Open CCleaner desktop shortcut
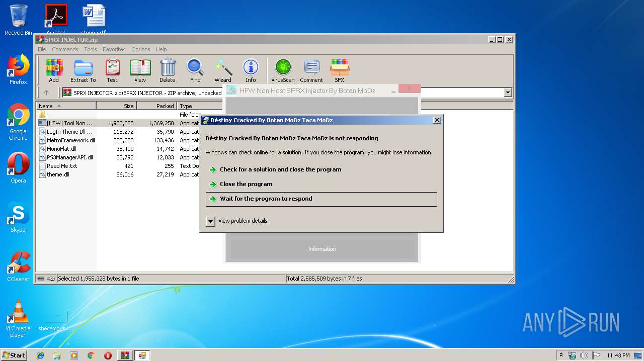Viewport: 644px width, 362px height. pyautogui.click(x=18, y=266)
